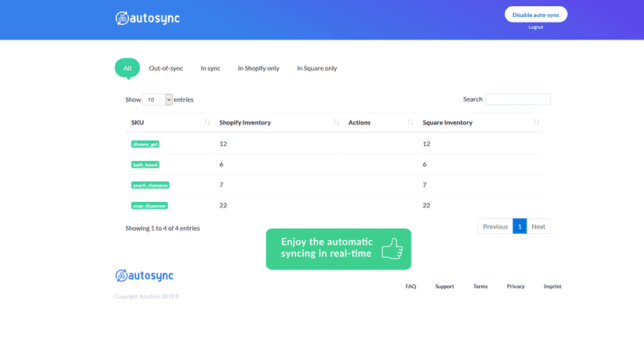Click the autosync logo in header
The image size is (644, 362).
click(x=148, y=18)
